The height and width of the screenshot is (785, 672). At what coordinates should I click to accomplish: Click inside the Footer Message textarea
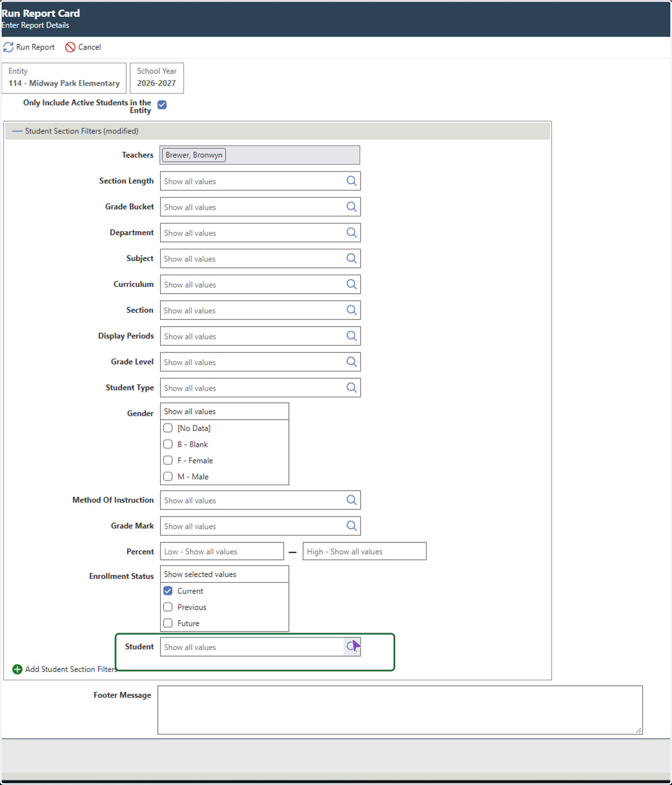click(x=400, y=710)
